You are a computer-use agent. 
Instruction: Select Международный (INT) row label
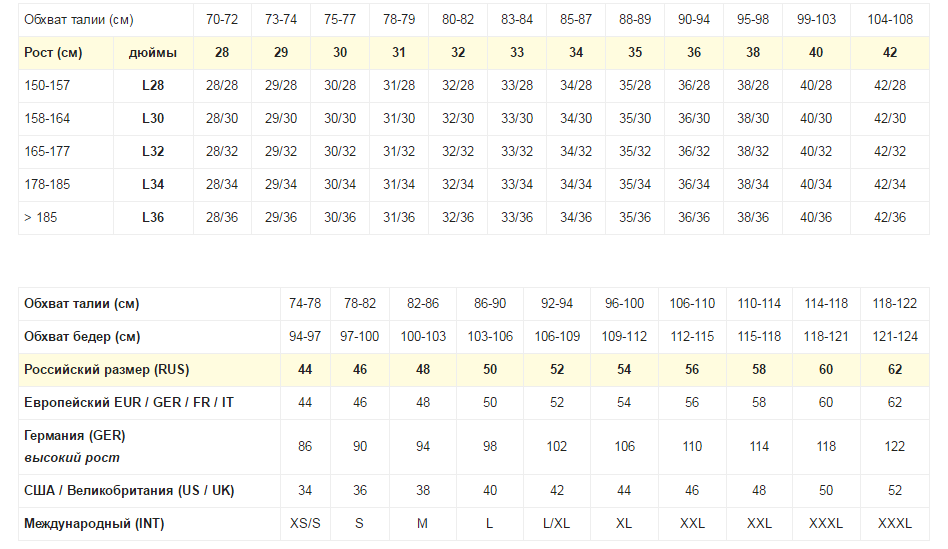coord(94,524)
